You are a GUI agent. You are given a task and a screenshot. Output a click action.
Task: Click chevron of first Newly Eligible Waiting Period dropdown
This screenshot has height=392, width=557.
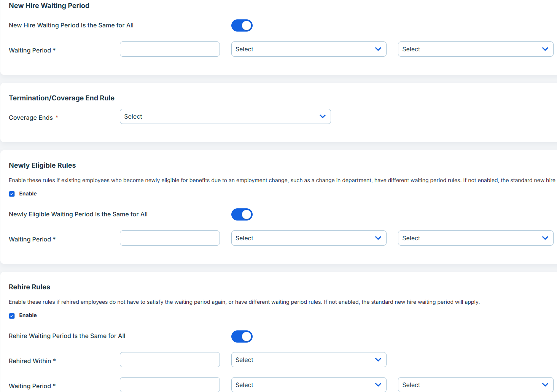coord(378,238)
